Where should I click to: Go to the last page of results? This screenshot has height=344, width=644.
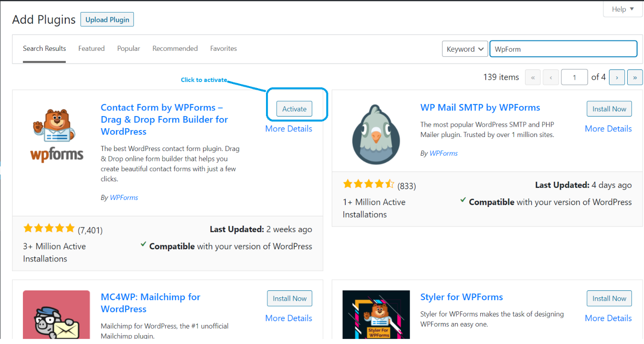click(635, 77)
